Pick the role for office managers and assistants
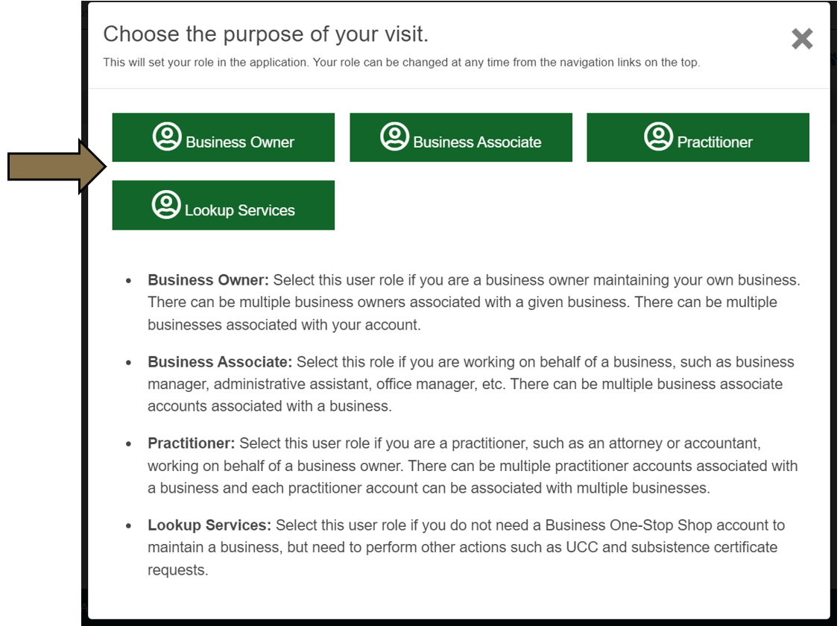 461,136
